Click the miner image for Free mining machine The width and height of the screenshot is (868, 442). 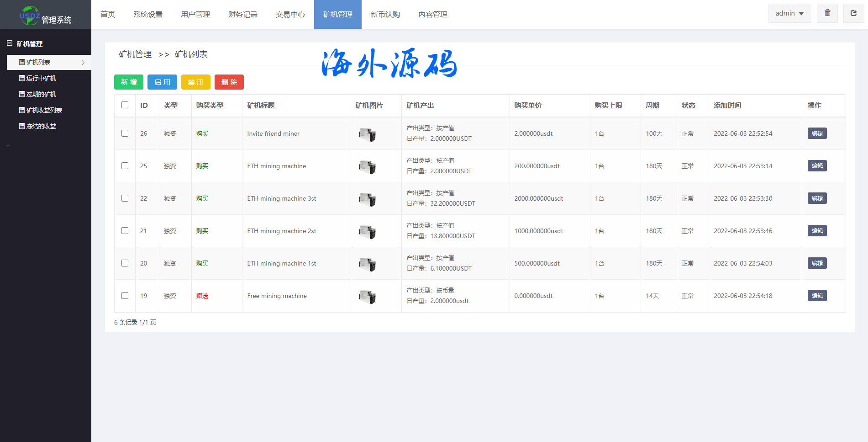pos(367,297)
